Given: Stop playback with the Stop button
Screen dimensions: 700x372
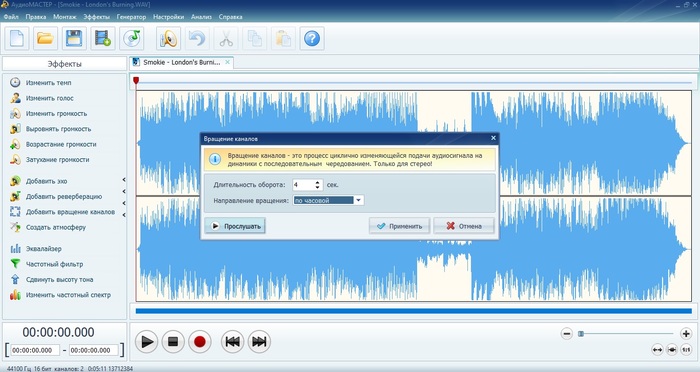Looking at the screenshot, I should (173, 342).
